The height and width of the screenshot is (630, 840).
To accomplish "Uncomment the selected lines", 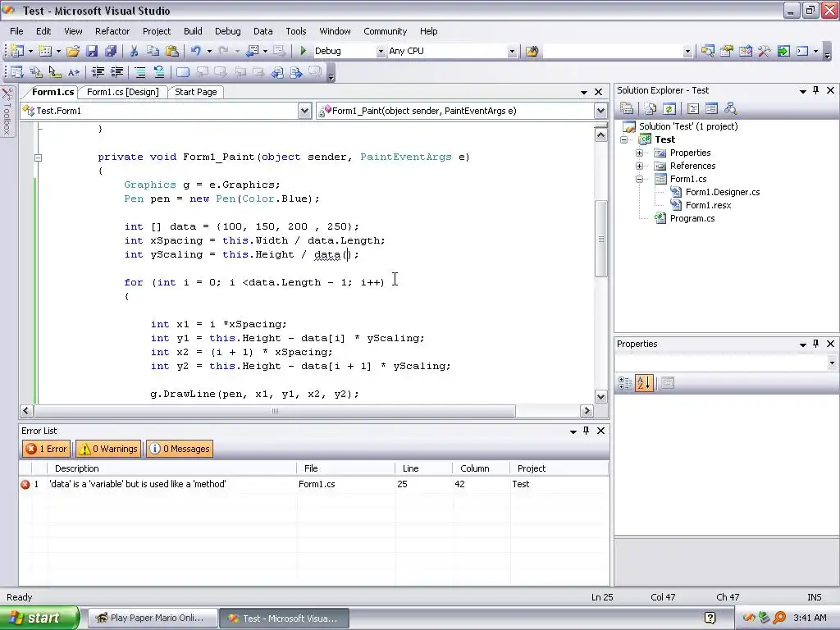I will point(159,72).
